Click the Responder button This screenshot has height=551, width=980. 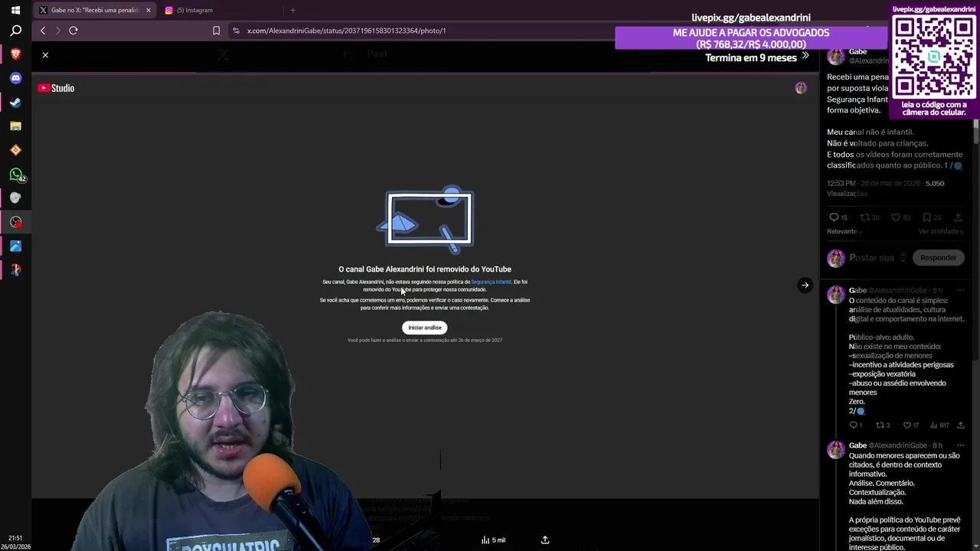coord(938,258)
